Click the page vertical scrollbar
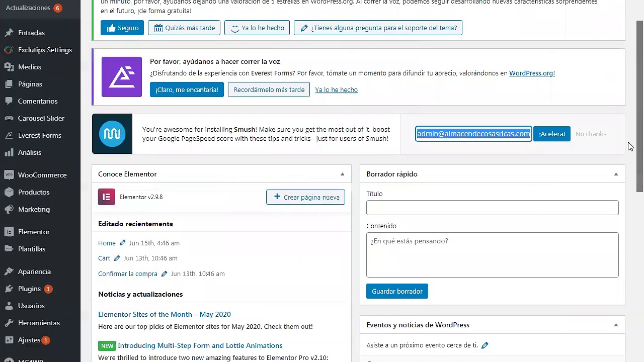The image size is (644, 362). point(639,106)
